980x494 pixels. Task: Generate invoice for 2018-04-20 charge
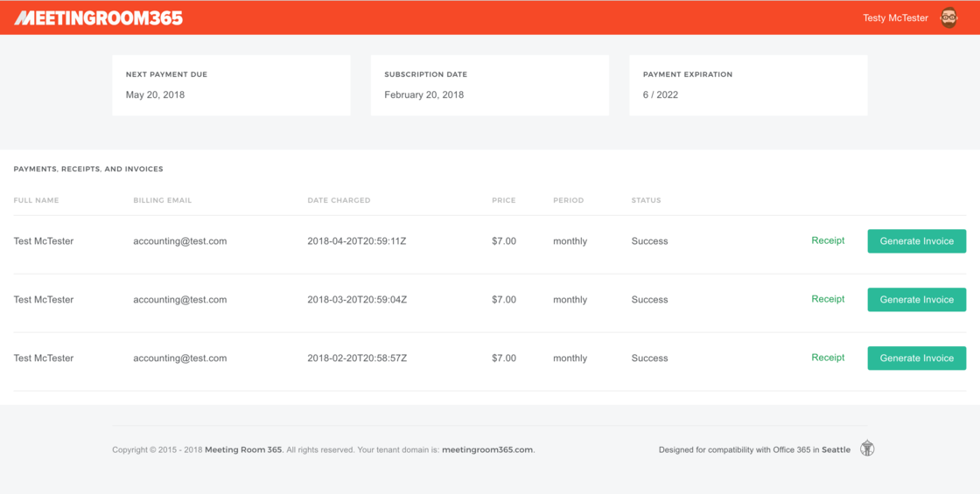[916, 241]
